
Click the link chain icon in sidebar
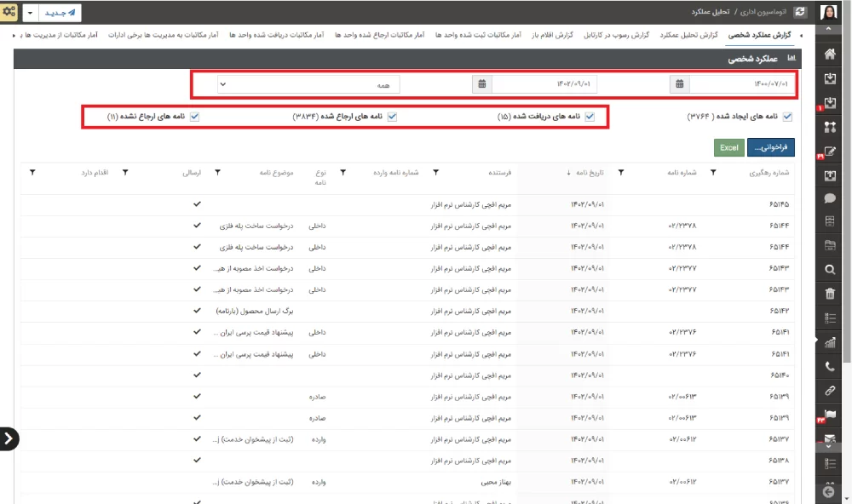click(830, 391)
